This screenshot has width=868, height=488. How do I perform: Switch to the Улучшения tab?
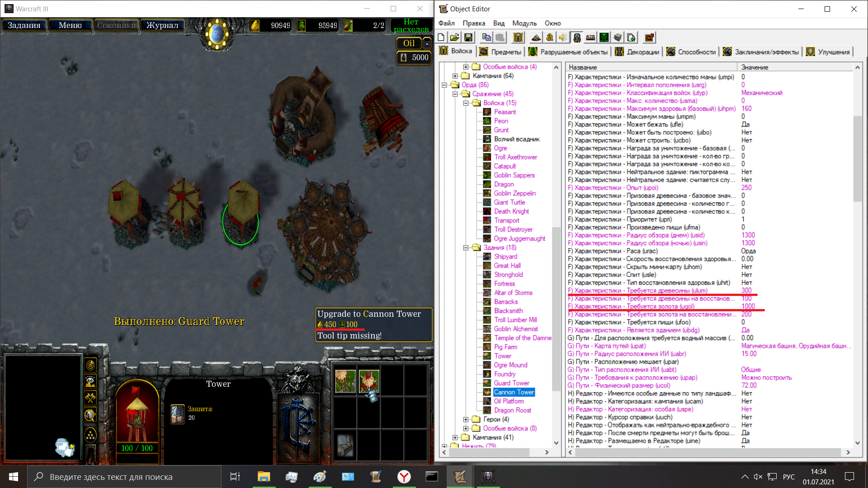point(828,52)
